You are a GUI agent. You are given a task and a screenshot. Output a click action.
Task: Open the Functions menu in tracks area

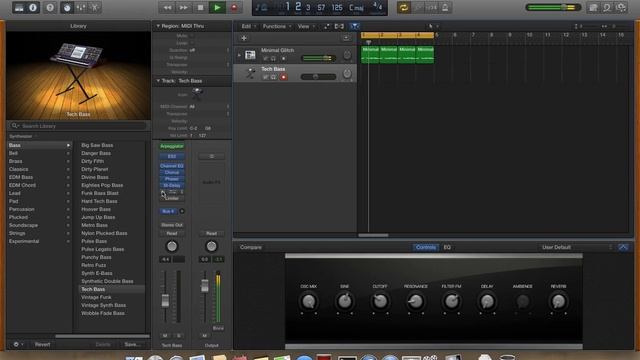click(x=277, y=26)
